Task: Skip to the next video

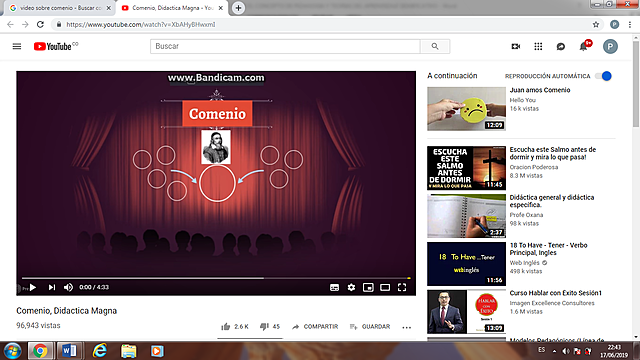Action: (x=52, y=287)
